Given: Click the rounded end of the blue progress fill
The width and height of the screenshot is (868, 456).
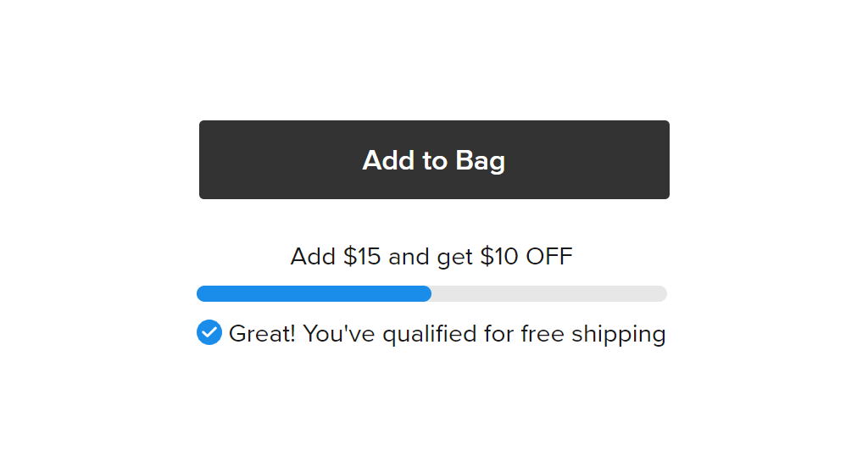Looking at the screenshot, I should click(426, 294).
